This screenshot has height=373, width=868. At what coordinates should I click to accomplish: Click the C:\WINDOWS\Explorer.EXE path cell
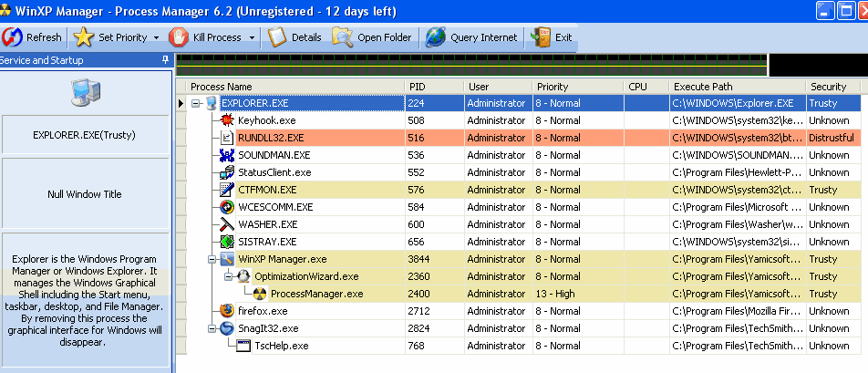[x=738, y=103]
